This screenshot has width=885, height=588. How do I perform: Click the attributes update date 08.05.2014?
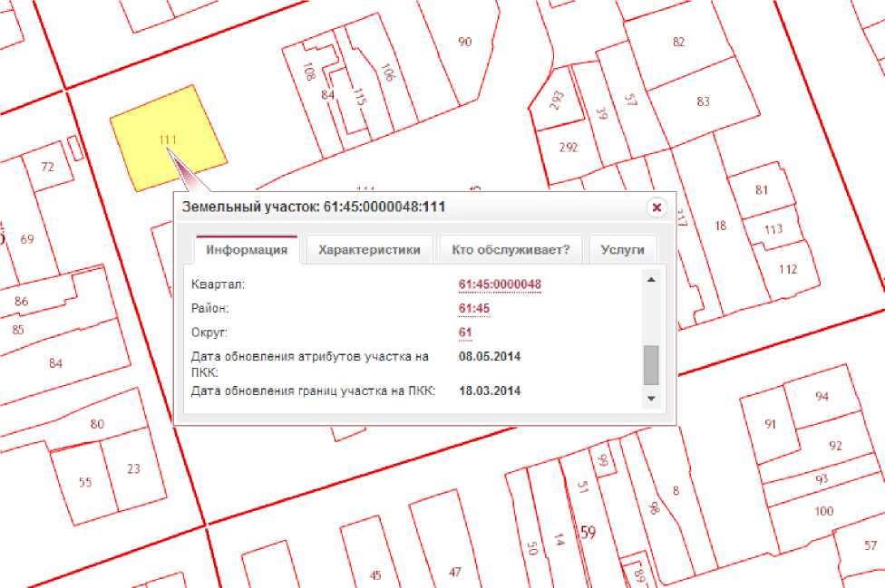pos(490,356)
